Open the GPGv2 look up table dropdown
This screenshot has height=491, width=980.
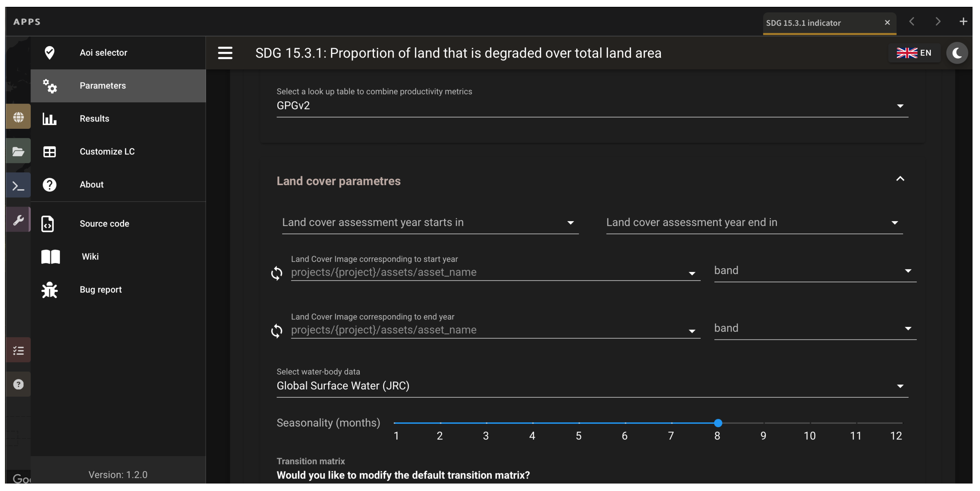592,105
